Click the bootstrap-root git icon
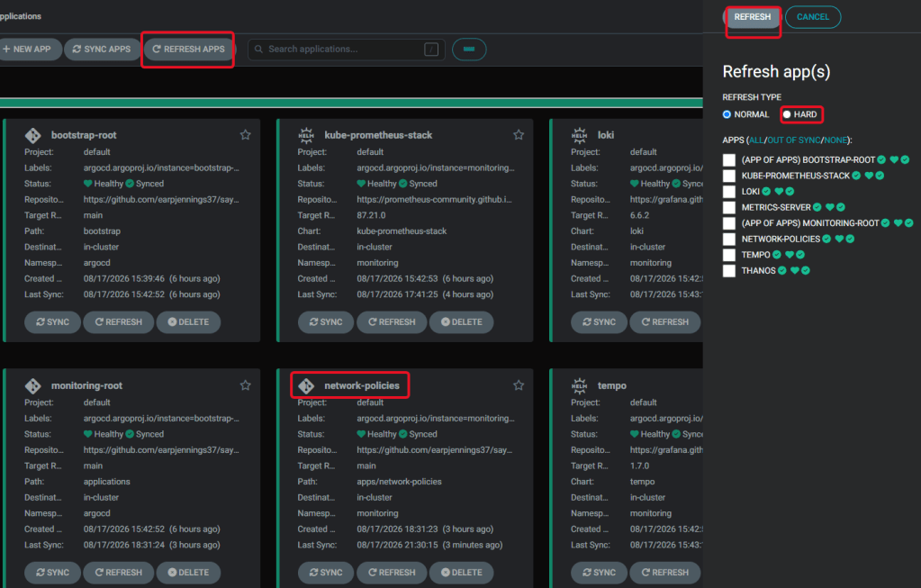The image size is (921, 588). [33, 135]
